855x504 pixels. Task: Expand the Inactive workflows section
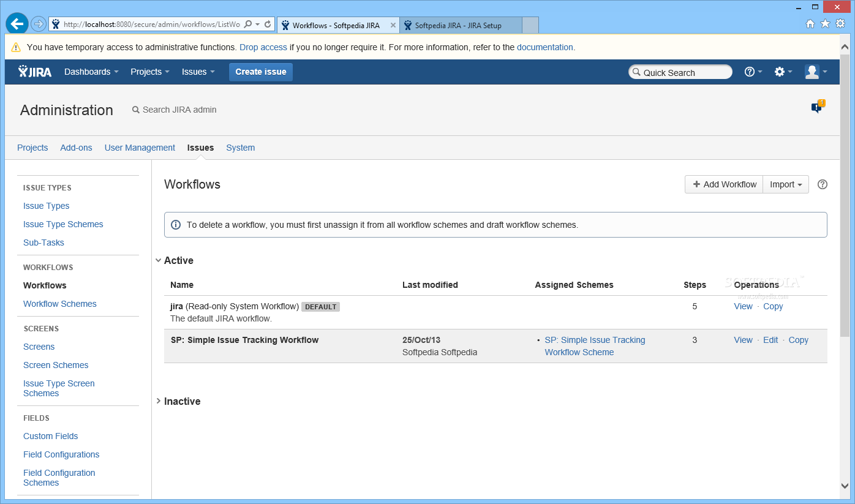coord(159,401)
